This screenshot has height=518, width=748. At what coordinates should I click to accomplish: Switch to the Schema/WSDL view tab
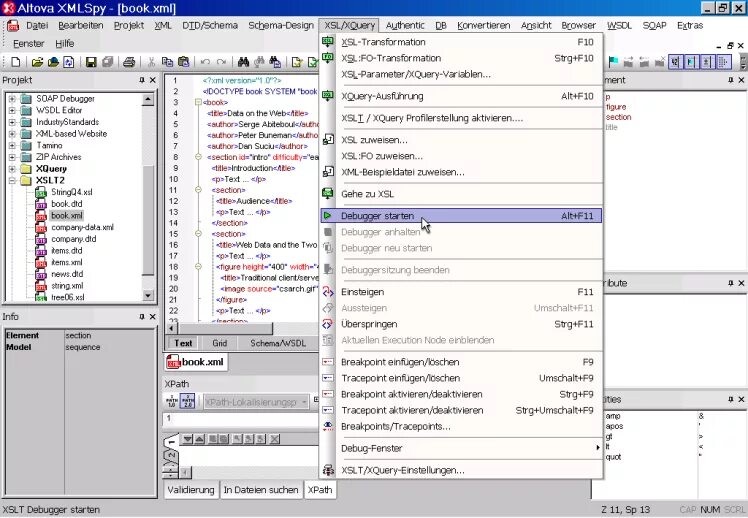point(278,343)
